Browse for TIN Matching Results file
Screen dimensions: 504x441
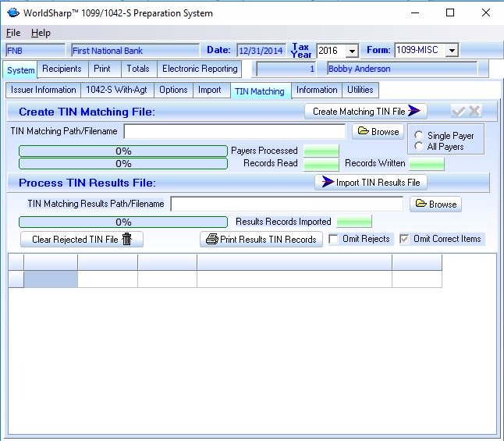pyautogui.click(x=435, y=204)
